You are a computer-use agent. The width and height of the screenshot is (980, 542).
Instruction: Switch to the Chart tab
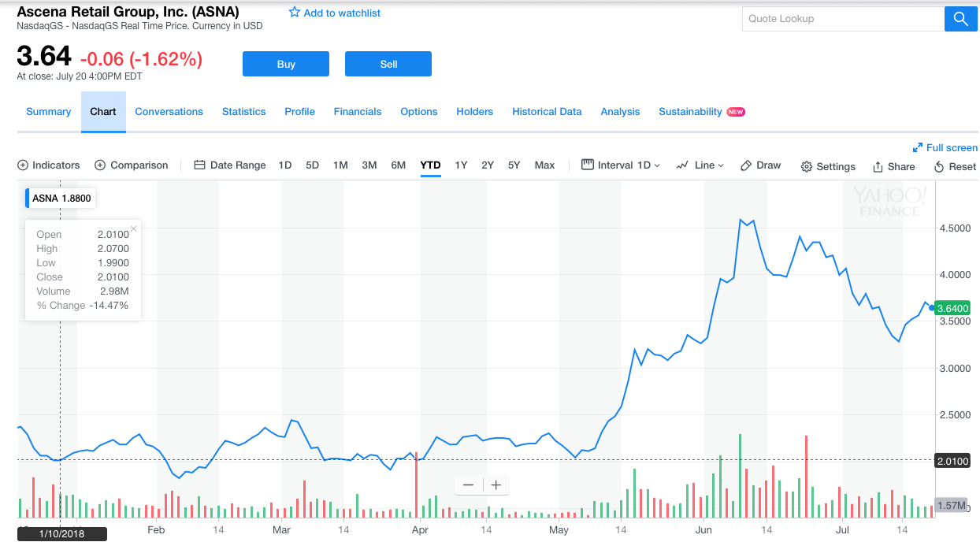[103, 112]
